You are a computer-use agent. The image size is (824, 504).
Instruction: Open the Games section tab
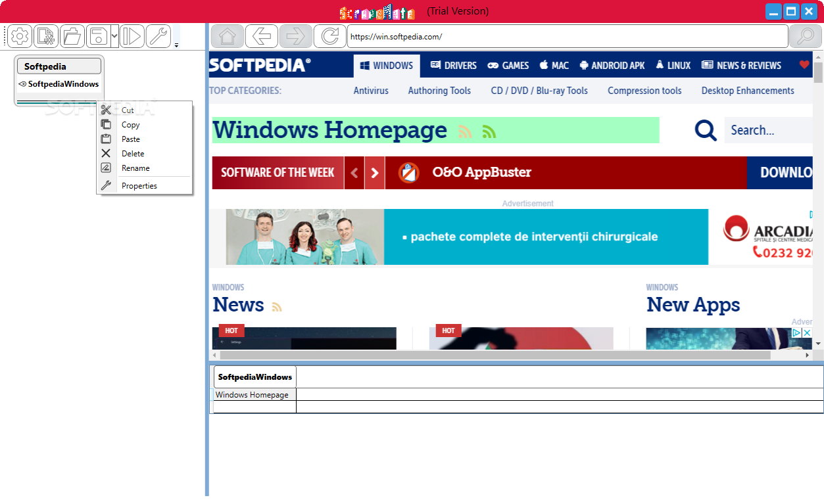click(508, 66)
